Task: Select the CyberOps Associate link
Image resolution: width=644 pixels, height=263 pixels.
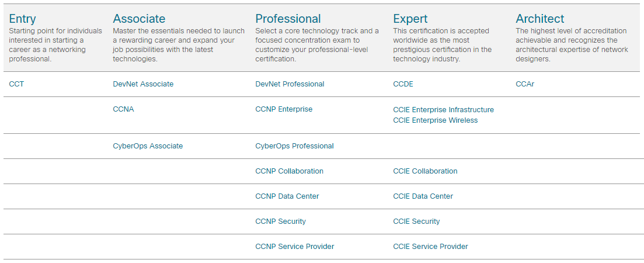Action: click(x=148, y=146)
